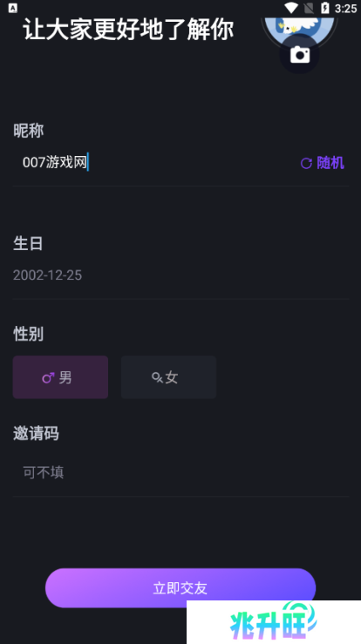Tap the Wi-Fi status icon
The height and width of the screenshot is (644, 361).
point(291,8)
